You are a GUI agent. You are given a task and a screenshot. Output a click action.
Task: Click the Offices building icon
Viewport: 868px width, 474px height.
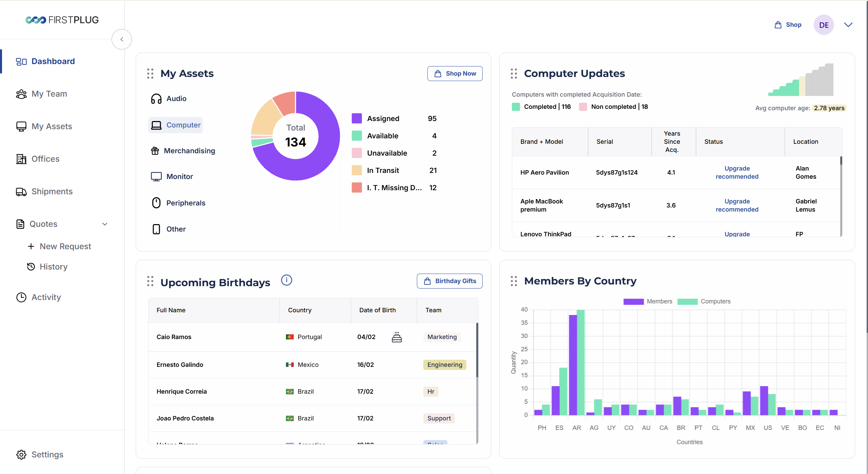(21, 159)
